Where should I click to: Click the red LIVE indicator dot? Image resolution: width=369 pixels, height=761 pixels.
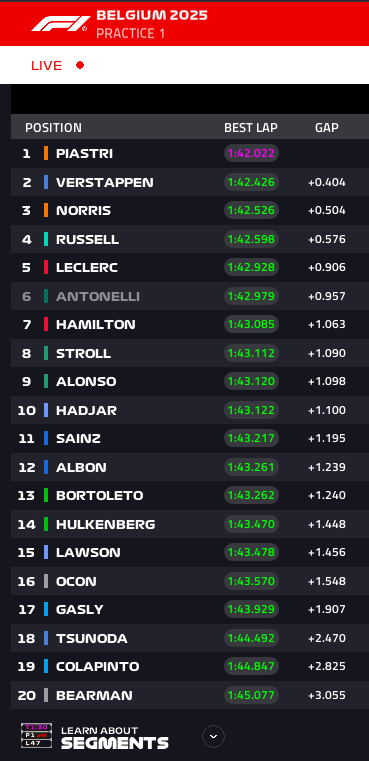point(80,65)
